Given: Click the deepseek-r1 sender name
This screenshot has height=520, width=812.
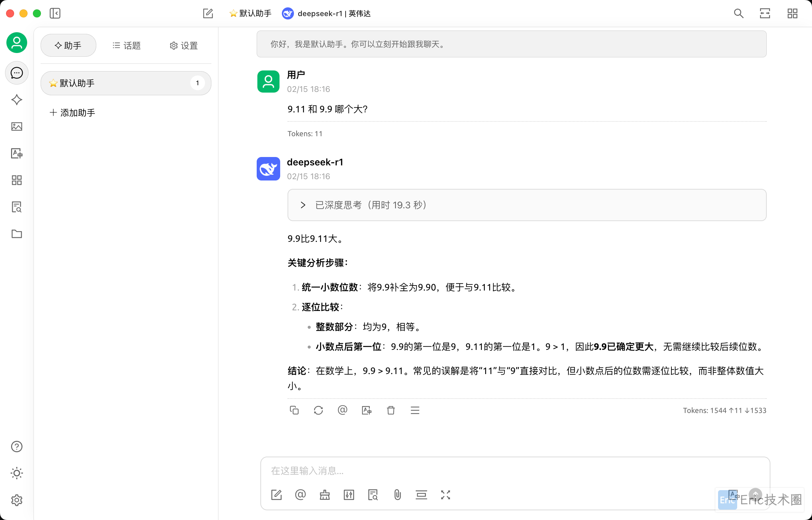Looking at the screenshot, I should point(315,162).
